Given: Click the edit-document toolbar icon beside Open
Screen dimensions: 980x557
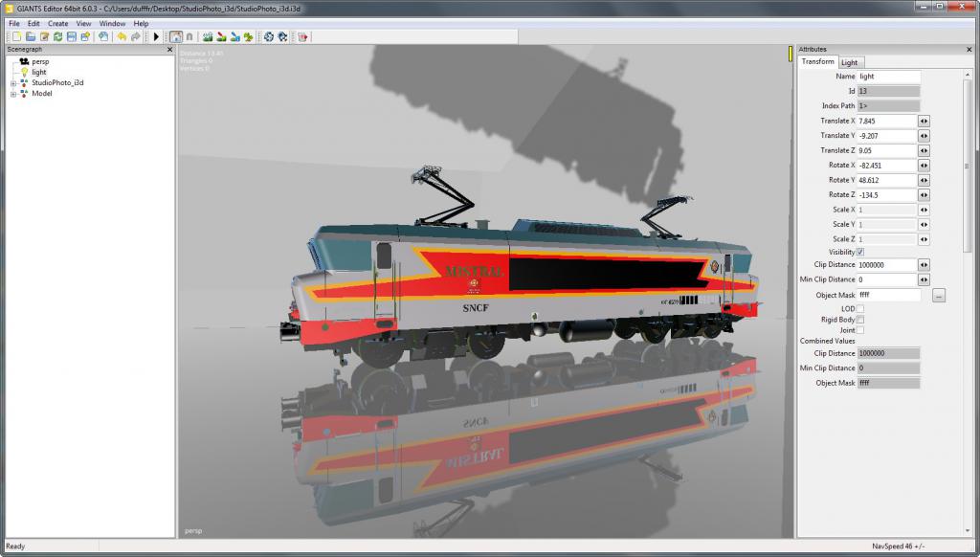Looking at the screenshot, I should [44, 37].
